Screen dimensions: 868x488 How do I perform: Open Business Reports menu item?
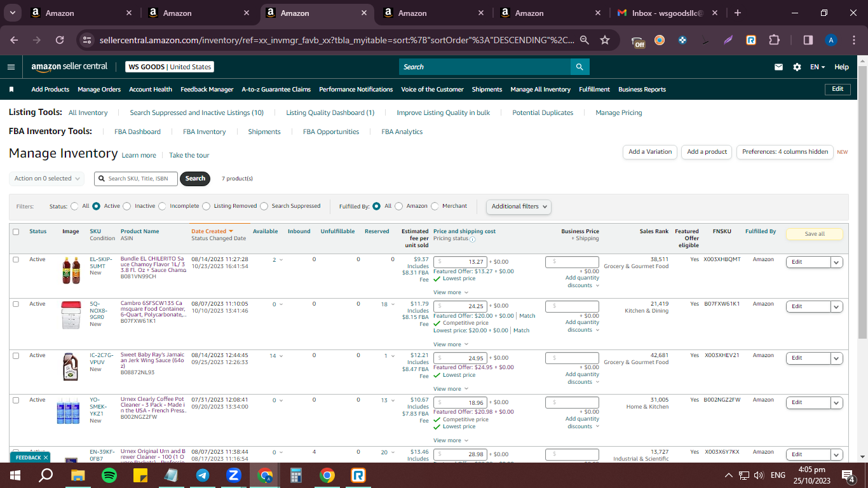642,90
